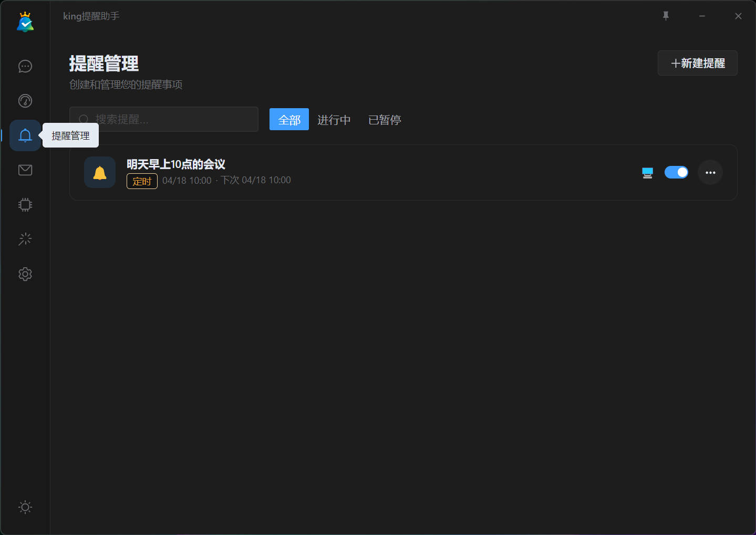Switch to the 进行中 filter tab
Viewport: 756px width, 535px height.
point(334,119)
